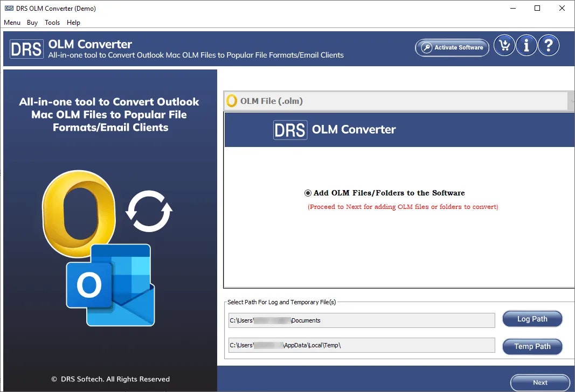Click the Temp Path button

[532, 346]
